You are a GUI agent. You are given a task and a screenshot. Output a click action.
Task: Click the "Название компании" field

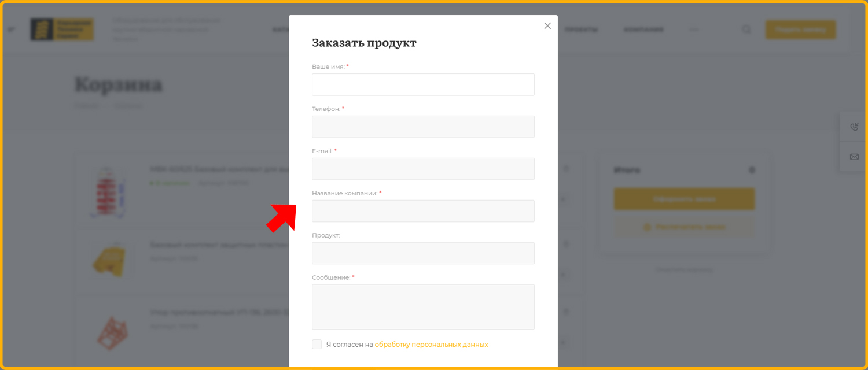tap(423, 211)
